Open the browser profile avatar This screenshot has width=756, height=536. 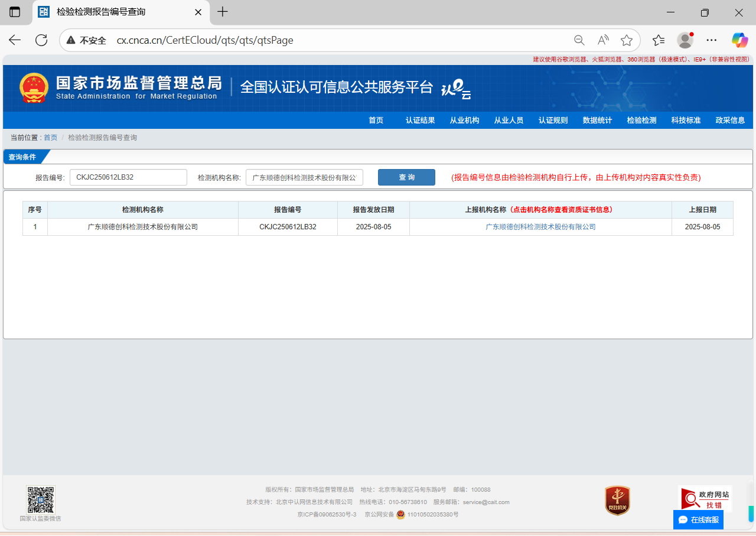tap(685, 40)
